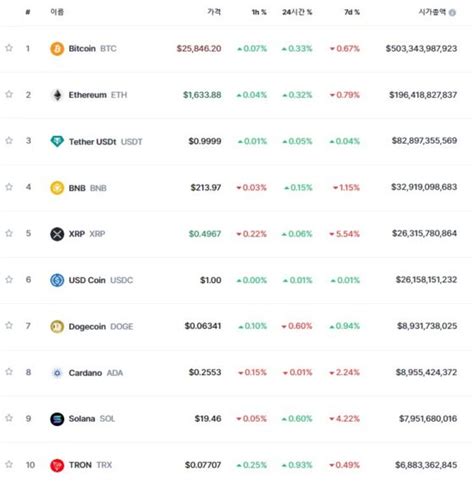The image size is (474, 485).
Task: Sort by the 24시간 % column header
Action: click(x=297, y=12)
